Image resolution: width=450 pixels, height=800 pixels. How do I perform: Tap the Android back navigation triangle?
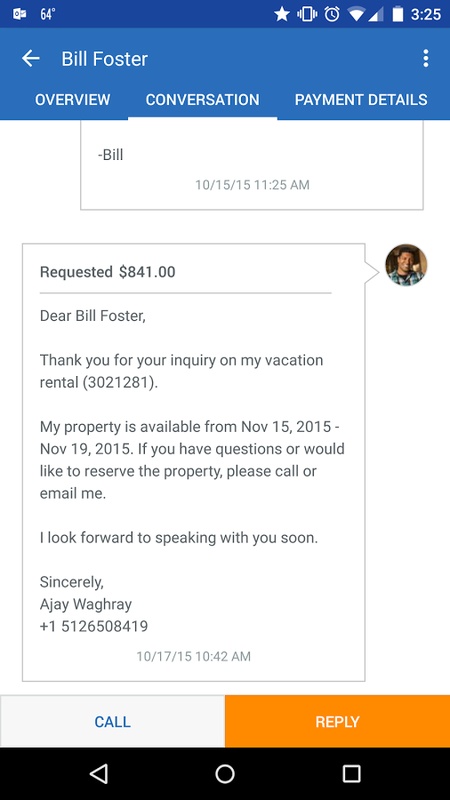(x=98, y=773)
